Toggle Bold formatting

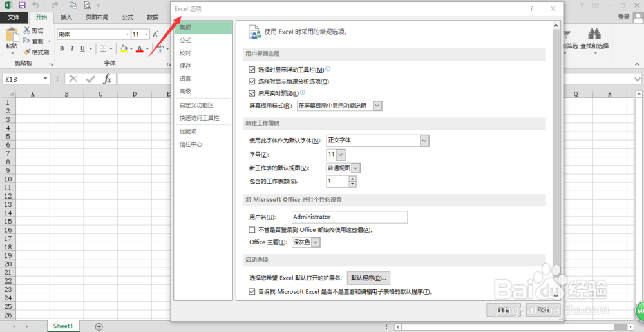[62, 48]
